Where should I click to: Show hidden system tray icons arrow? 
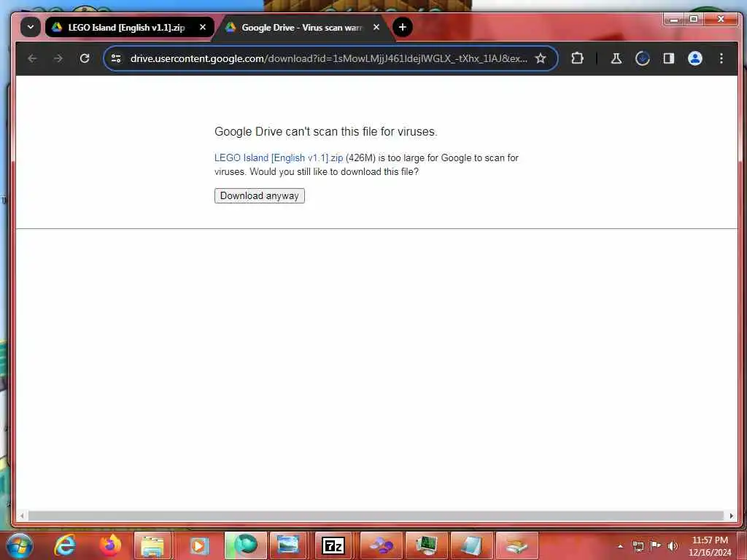click(x=620, y=546)
